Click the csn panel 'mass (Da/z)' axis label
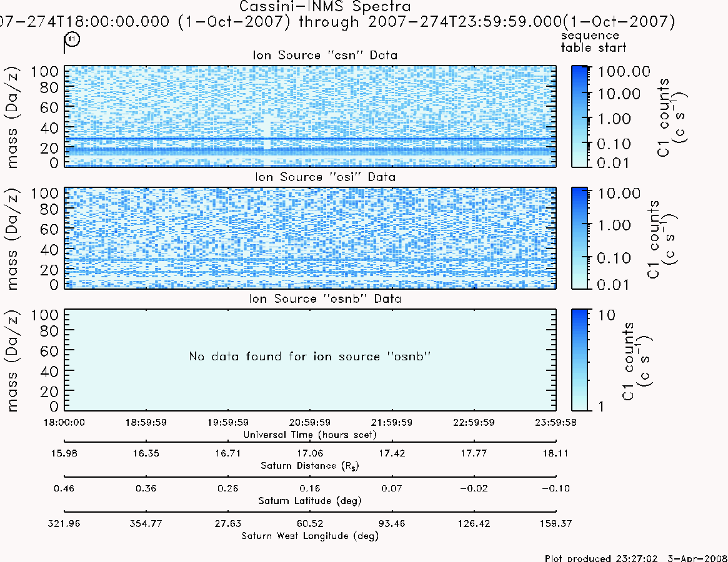The image size is (728, 562). pos(12,117)
